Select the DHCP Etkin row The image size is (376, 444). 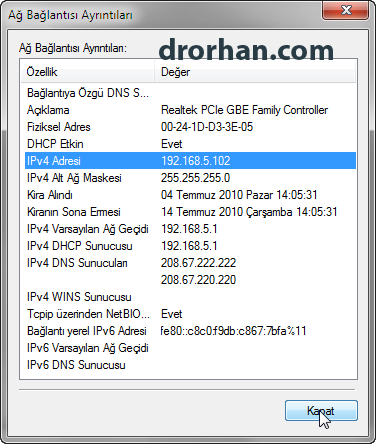190,144
